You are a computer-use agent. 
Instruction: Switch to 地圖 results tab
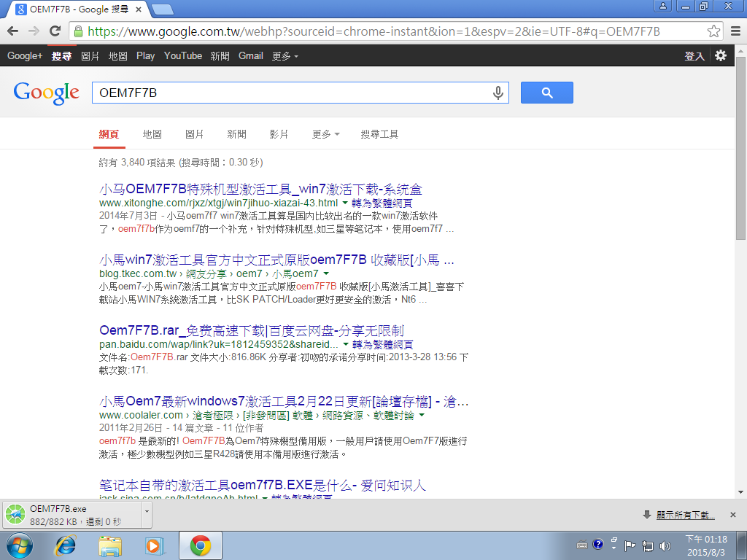(152, 134)
